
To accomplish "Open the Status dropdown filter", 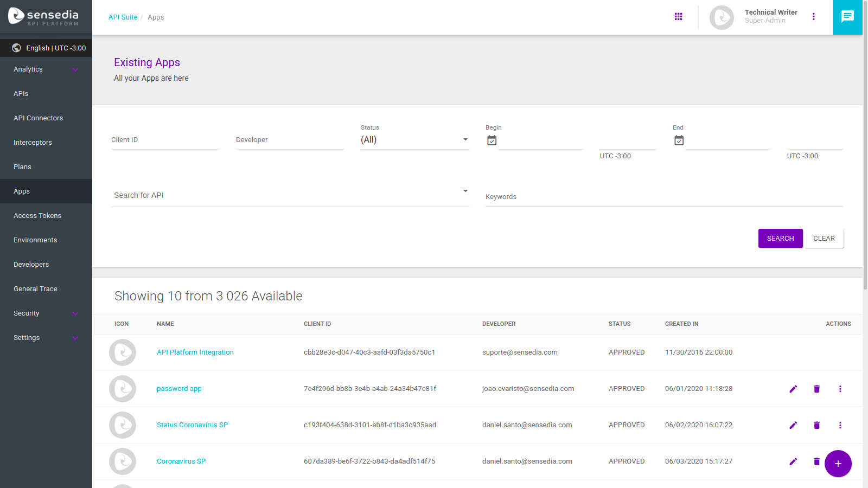I will tap(414, 140).
